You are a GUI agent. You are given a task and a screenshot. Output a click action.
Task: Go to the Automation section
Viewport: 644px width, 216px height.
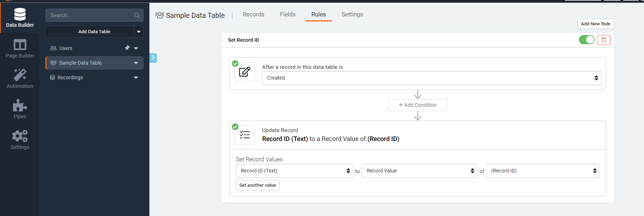[x=20, y=79]
